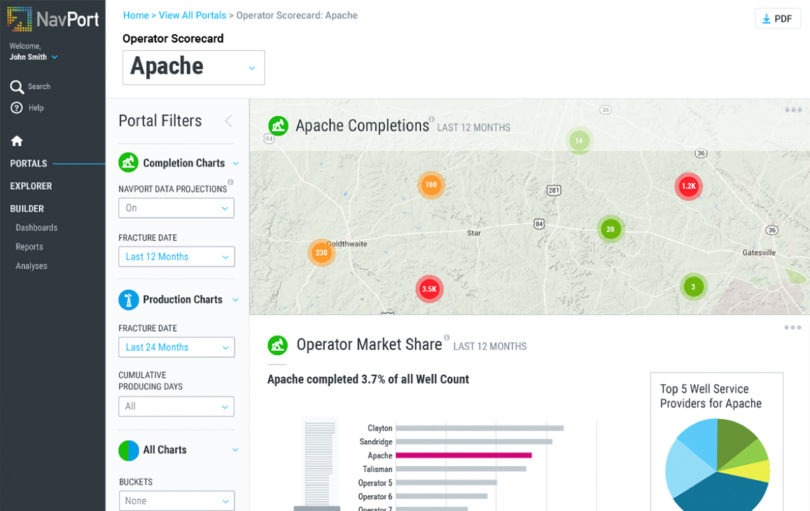810x511 pixels.
Task: Download the scorecard with the PDF button
Action: [777, 19]
